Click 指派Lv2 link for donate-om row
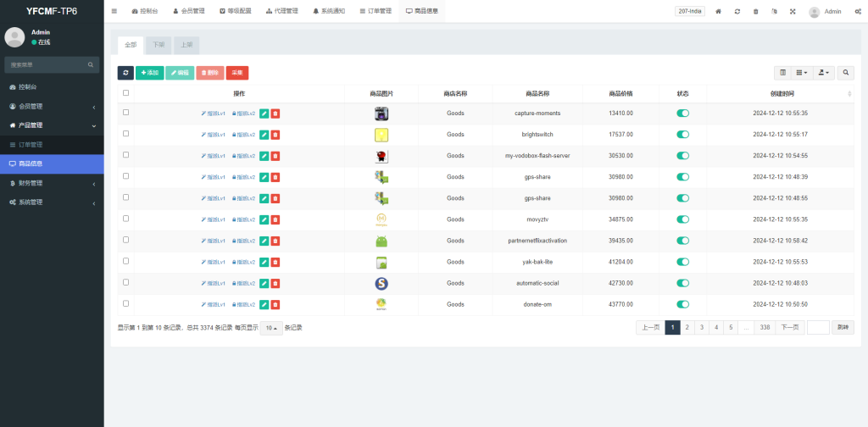The width and height of the screenshot is (868, 427). (x=243, y=304)
